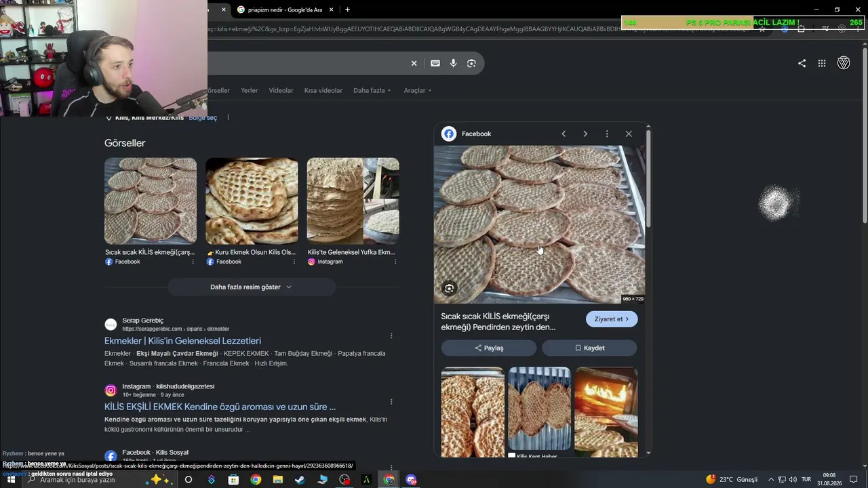This screenshot has height=488, width=868.
Task: Open options for the Serap Gerebiç result
Action: (x=391, y=335)
